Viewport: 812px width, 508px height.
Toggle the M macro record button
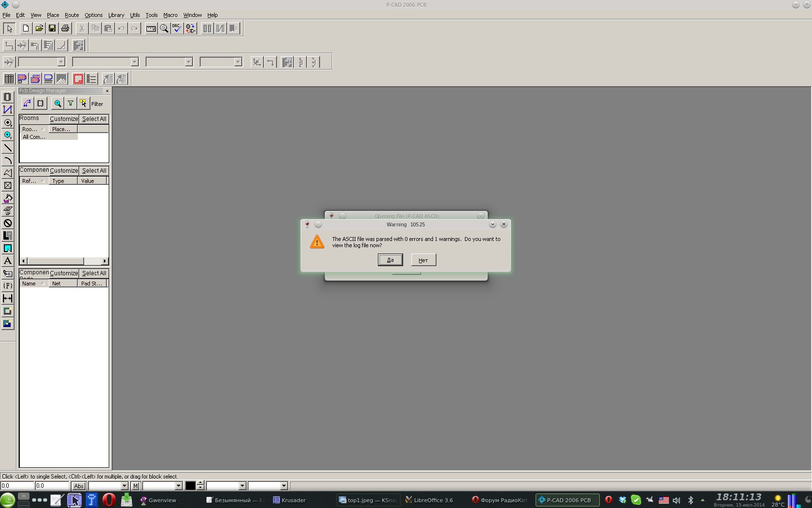click(x=135, y=486)
